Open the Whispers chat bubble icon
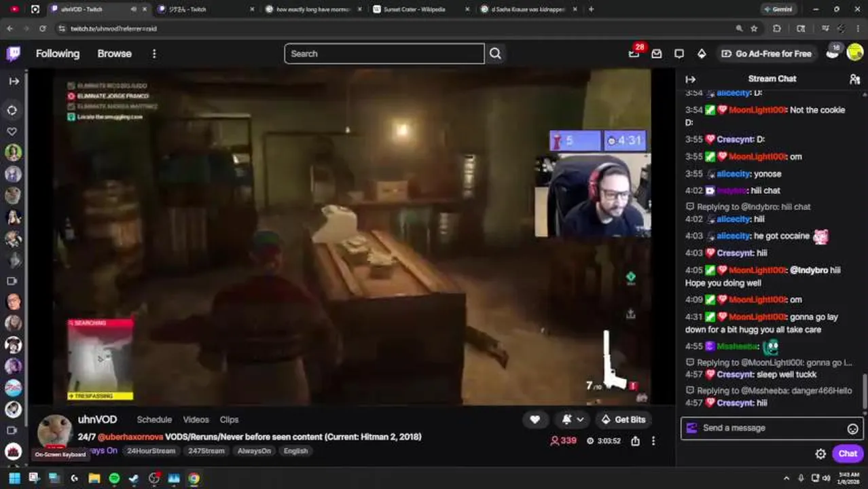868x489 pixels. (679, 54)
